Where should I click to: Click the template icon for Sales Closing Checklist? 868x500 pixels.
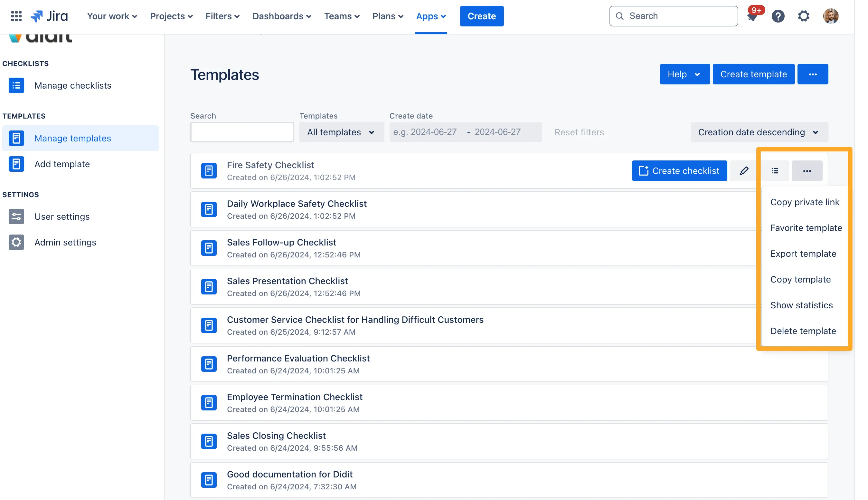click(209, 441)
